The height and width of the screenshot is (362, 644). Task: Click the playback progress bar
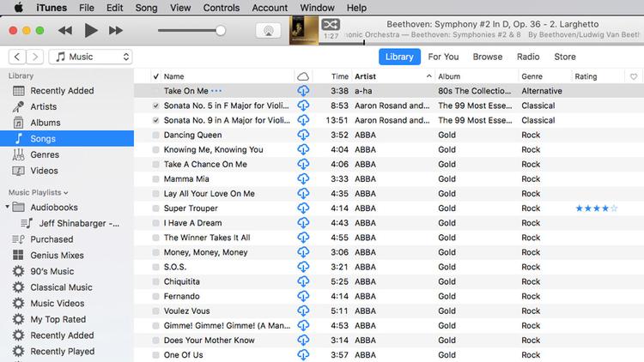tap(482, 42)
